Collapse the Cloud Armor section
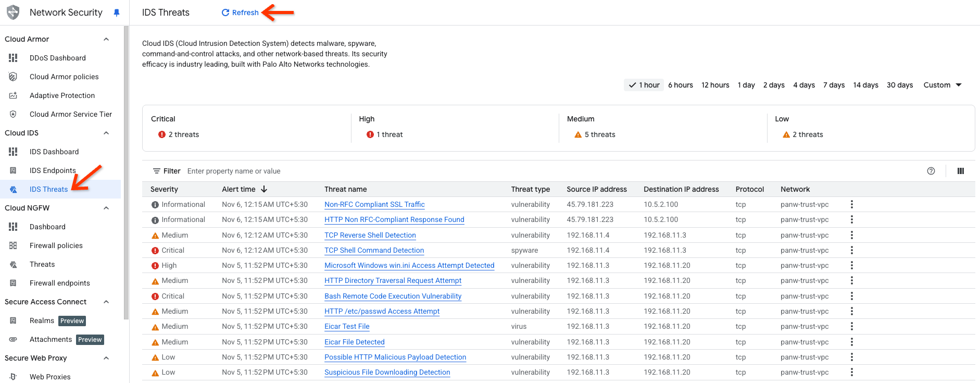 click(x=106, y=39)
